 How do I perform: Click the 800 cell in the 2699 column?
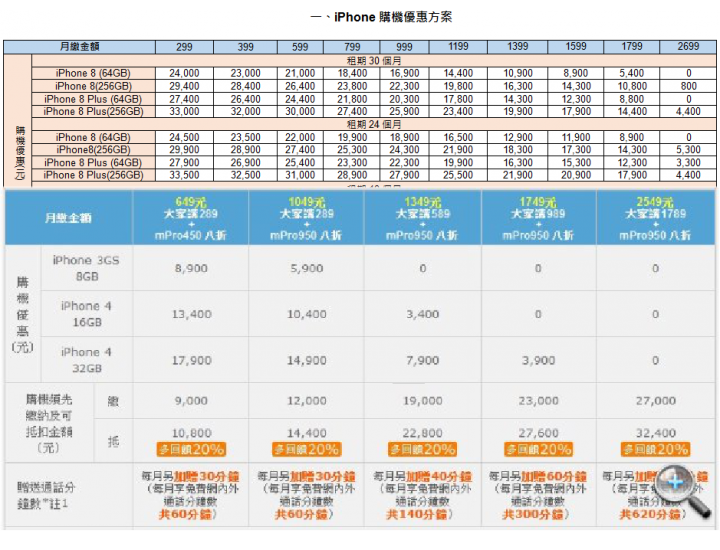click(x=688, y=86)
